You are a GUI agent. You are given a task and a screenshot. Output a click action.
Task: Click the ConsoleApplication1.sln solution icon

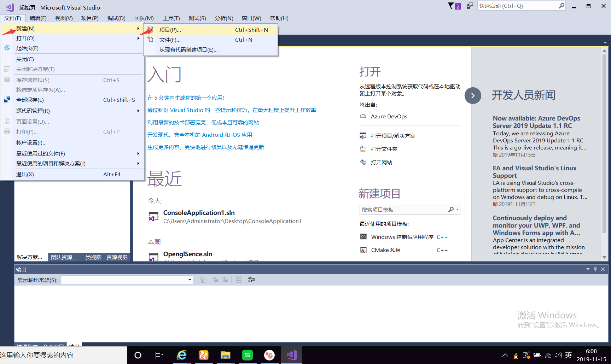(153, 217)
